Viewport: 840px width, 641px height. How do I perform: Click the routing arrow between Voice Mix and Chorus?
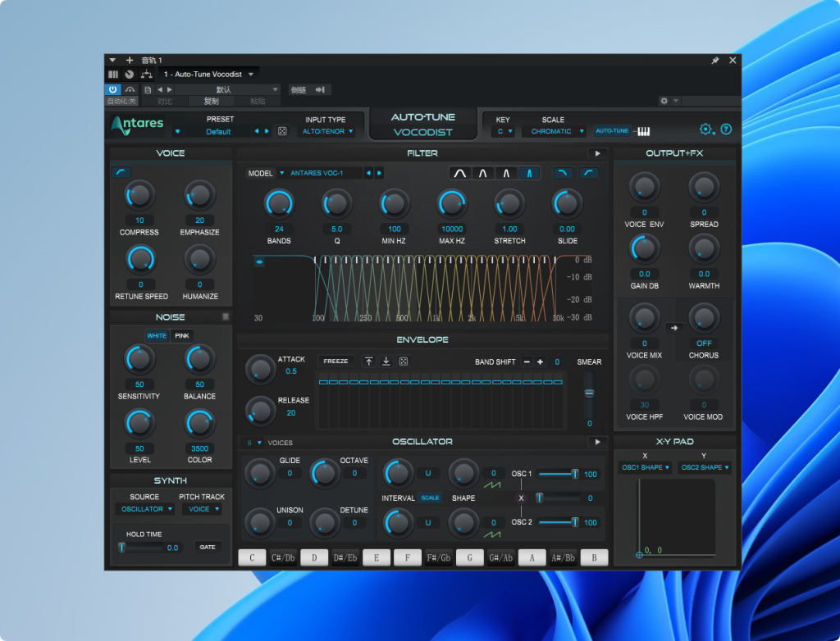coord(674,328)
